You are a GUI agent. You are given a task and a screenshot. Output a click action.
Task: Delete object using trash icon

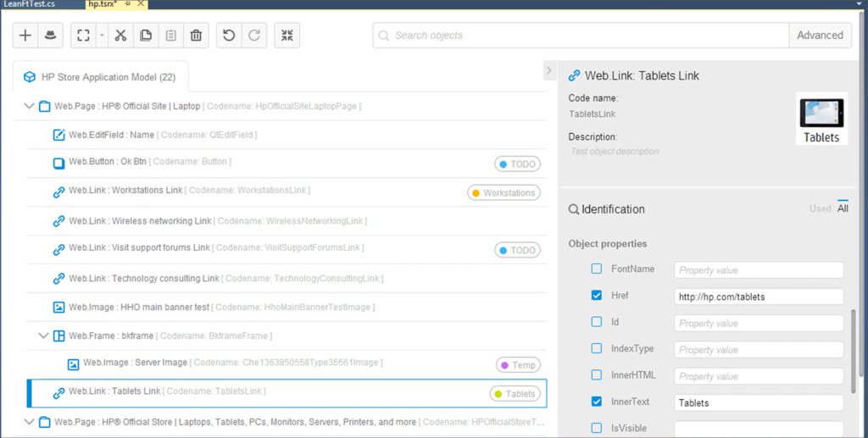[196, 36]
